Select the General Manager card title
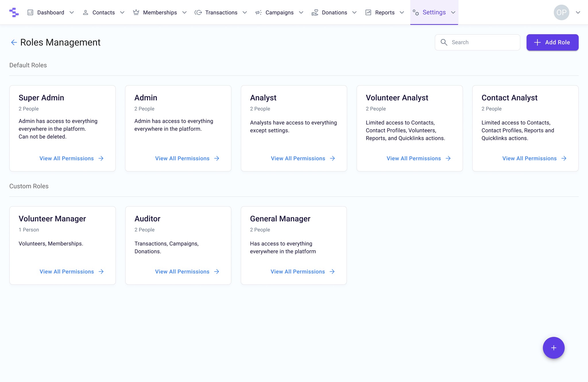588x382 pixels. pyautogui.click(x=280, y=219)
